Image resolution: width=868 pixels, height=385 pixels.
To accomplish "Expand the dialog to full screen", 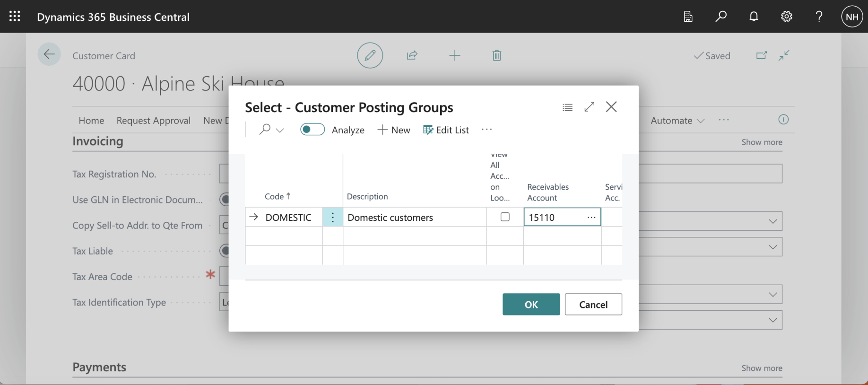I will click(589, 107).
